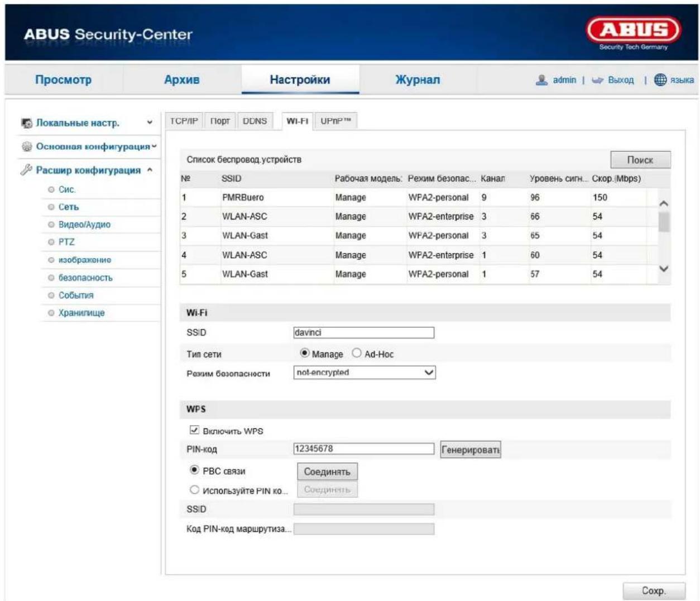
Task: Select WLAN-Gast network with signal 65
Action: [419, 235]
